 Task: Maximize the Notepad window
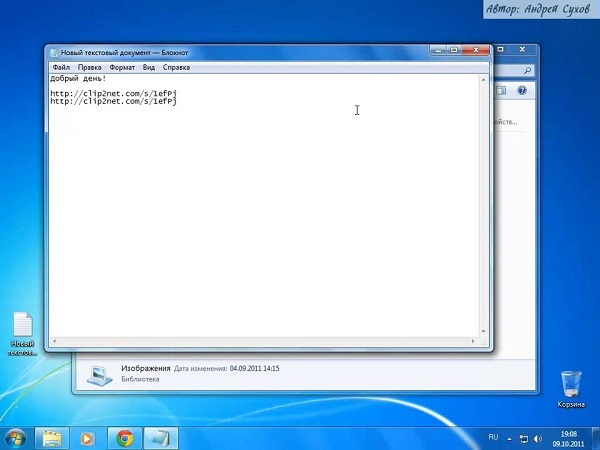(454, 50)
